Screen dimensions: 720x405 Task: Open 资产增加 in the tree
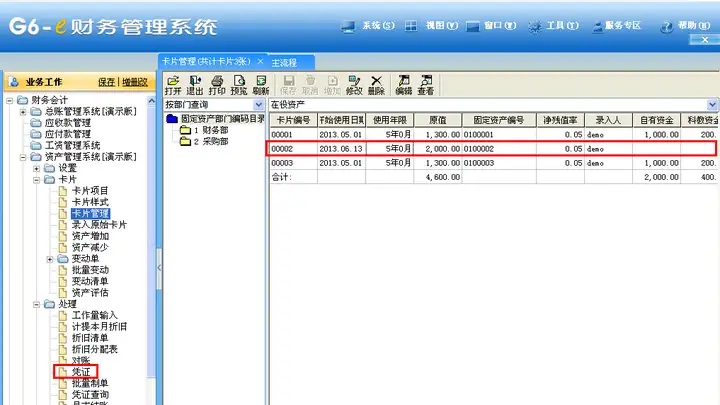90,236
